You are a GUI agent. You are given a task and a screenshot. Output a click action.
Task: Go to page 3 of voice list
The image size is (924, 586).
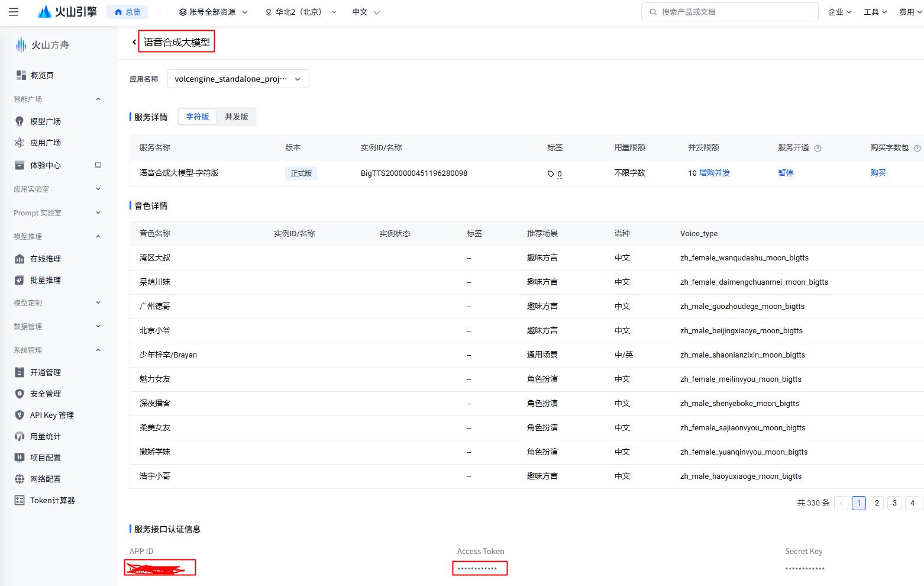[x=894, y=503]
